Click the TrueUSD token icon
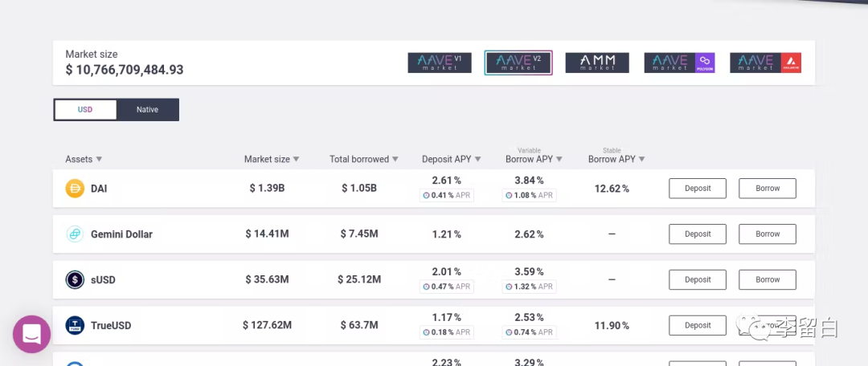This screenshot has width=868, height=366. (x=75, y=325)
